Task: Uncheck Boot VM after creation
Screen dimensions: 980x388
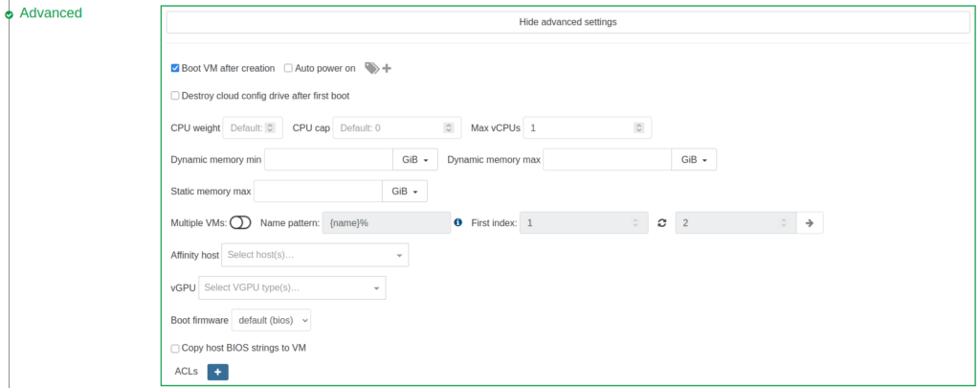Action: 175,68
